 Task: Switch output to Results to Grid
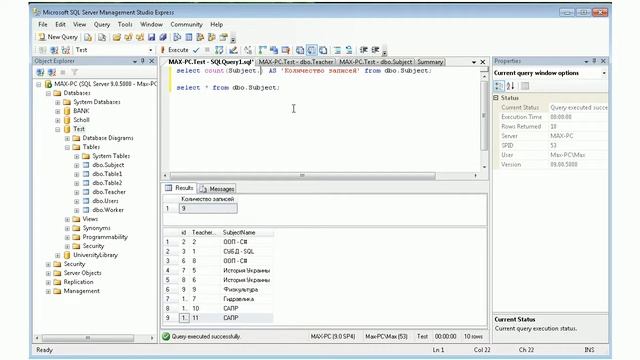(311, 50)
